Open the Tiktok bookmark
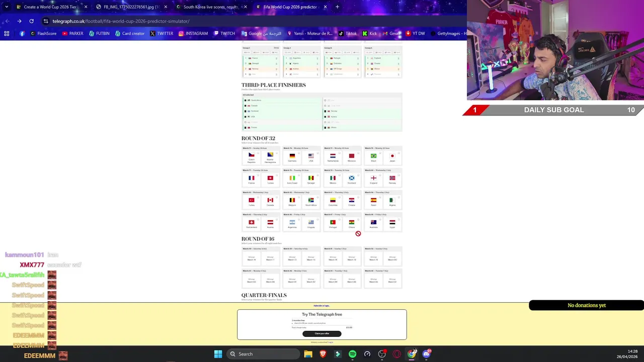 (x=347, y=33)
